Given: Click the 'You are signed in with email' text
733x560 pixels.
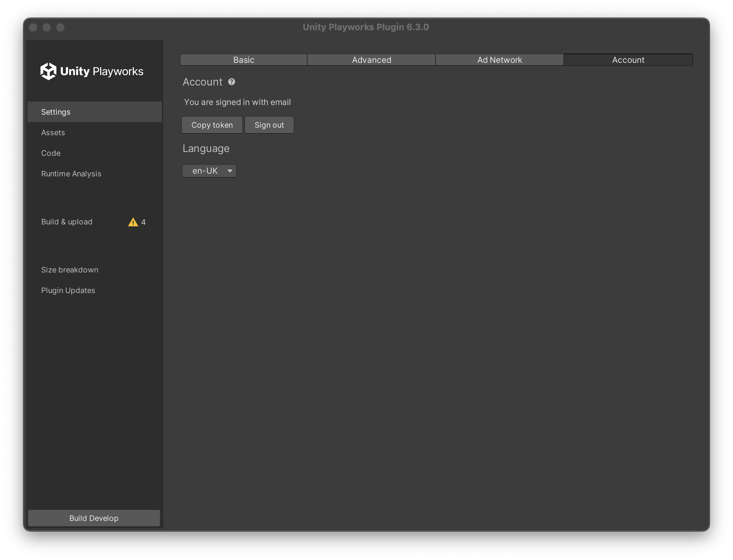Looking at the screenshot, I should click(237, 102).
